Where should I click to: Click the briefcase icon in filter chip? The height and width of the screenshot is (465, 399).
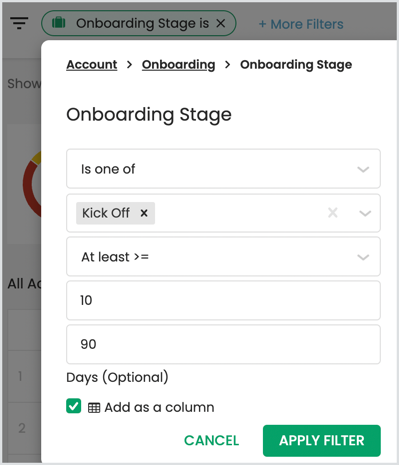[59, 23]
